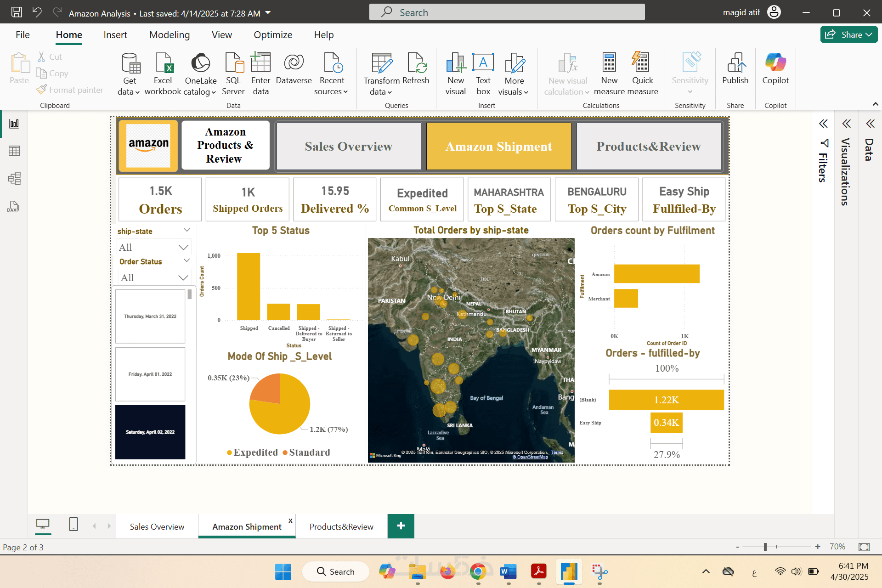Click the Share button

coord(848,35)
